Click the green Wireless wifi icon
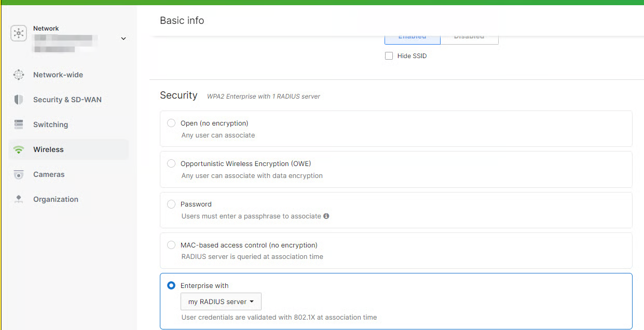The image size is (644, 330). tap(19, 150)
